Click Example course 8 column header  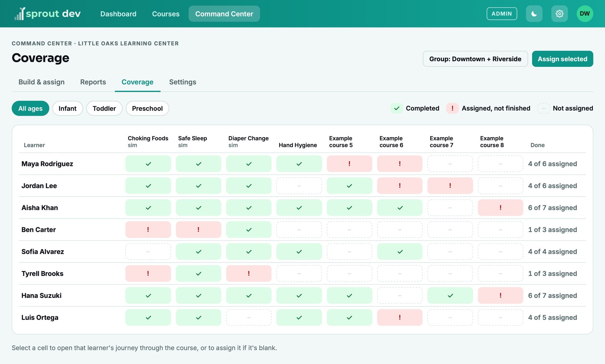coord(492,141)
